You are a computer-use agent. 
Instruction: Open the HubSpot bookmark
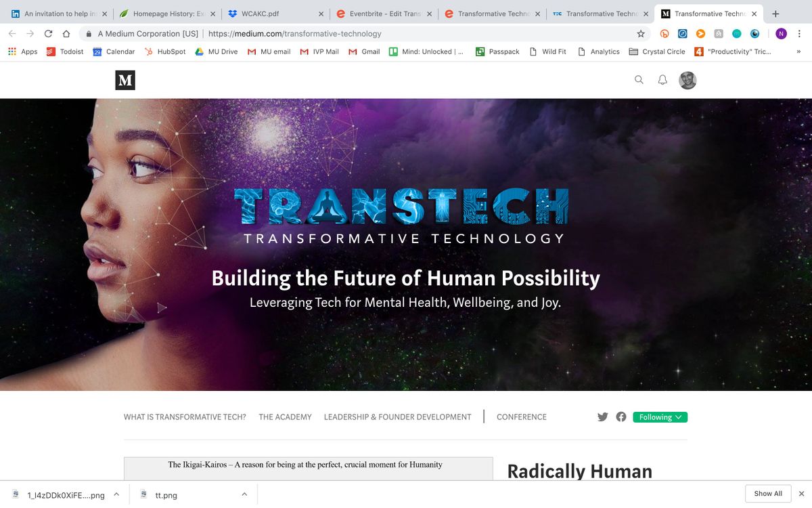(165, 51)
